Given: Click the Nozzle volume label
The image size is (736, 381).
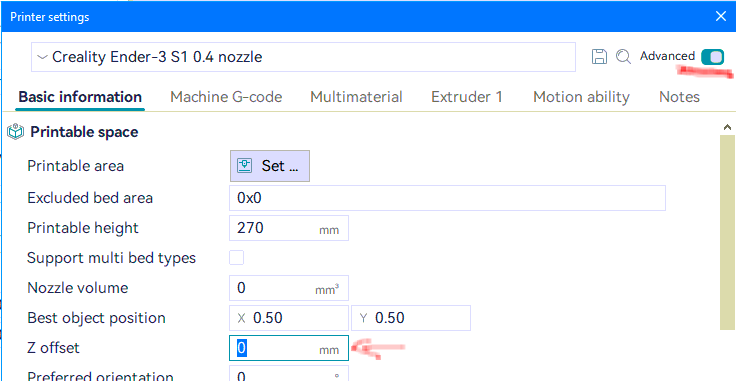Looking at the screenshot, I should [77, 288].
